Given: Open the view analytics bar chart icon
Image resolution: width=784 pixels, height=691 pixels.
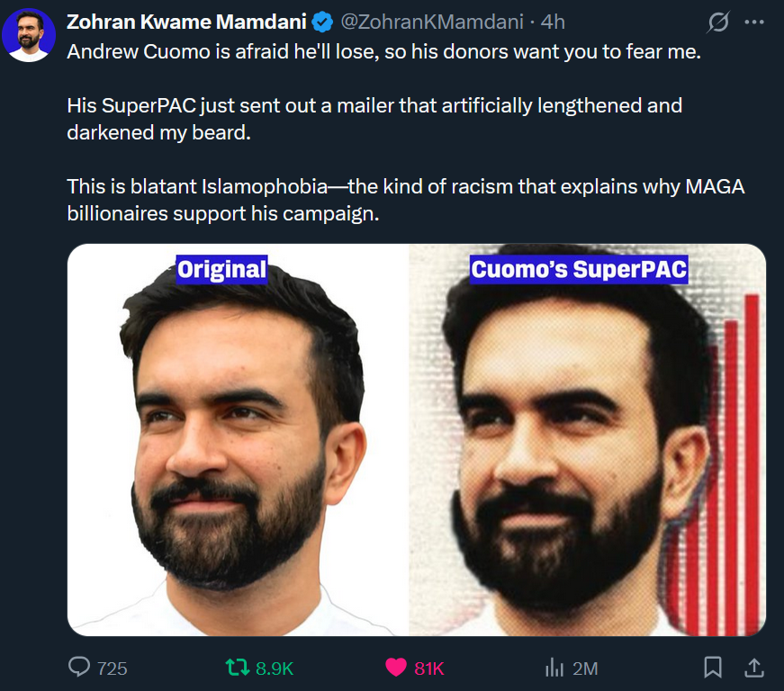Looking at the screenshot, I should tap(554, 667).
